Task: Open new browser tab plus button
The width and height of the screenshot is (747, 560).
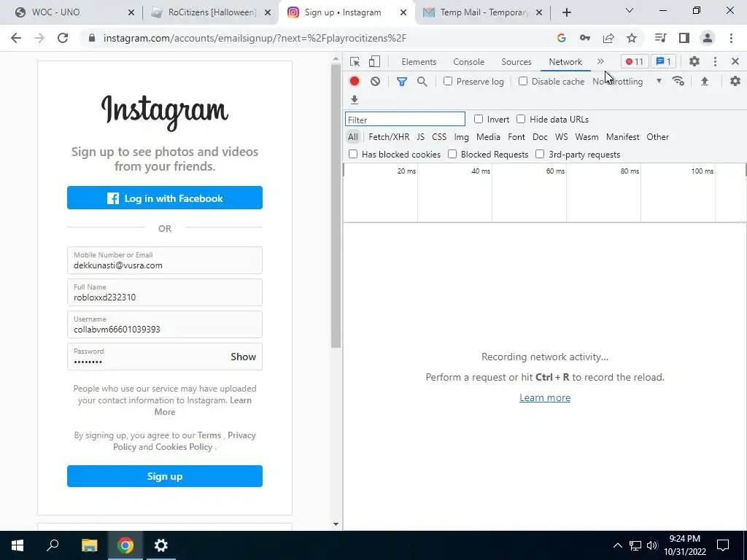Action: coord(566,12)
